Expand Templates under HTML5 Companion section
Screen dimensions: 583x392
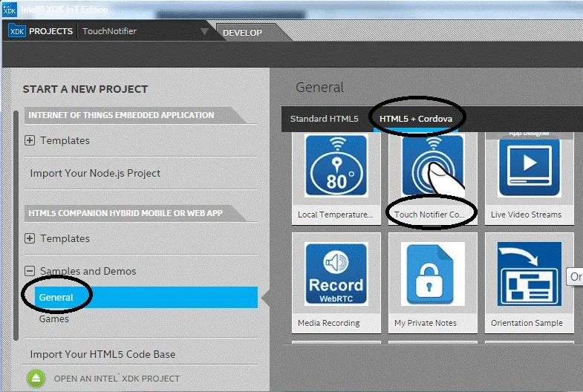[30, 238]
